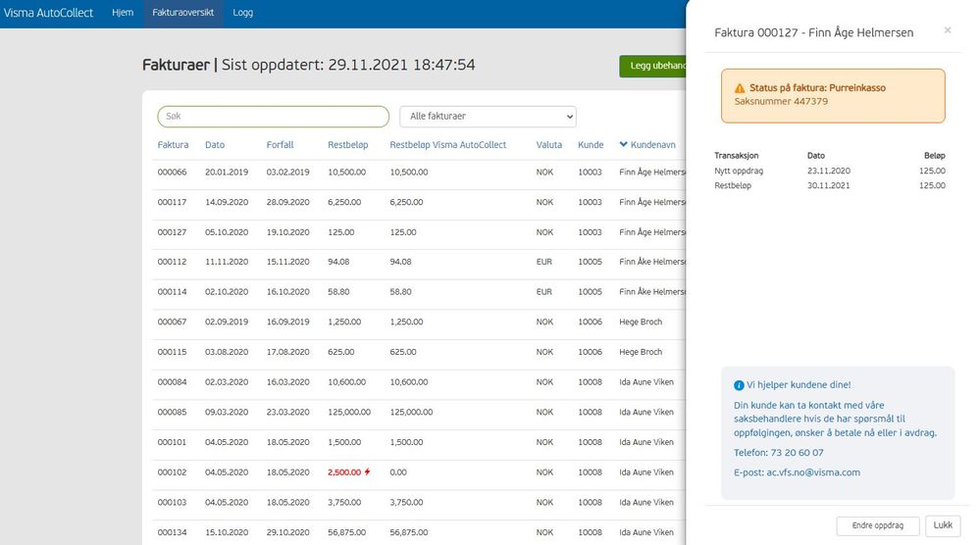980x545 pixels.
Task: Sort by Restbeløp column header
Action: click(347, 145)
